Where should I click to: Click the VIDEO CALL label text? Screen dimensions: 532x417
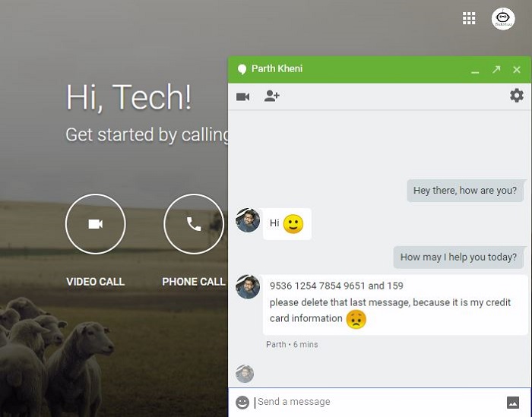95,282
